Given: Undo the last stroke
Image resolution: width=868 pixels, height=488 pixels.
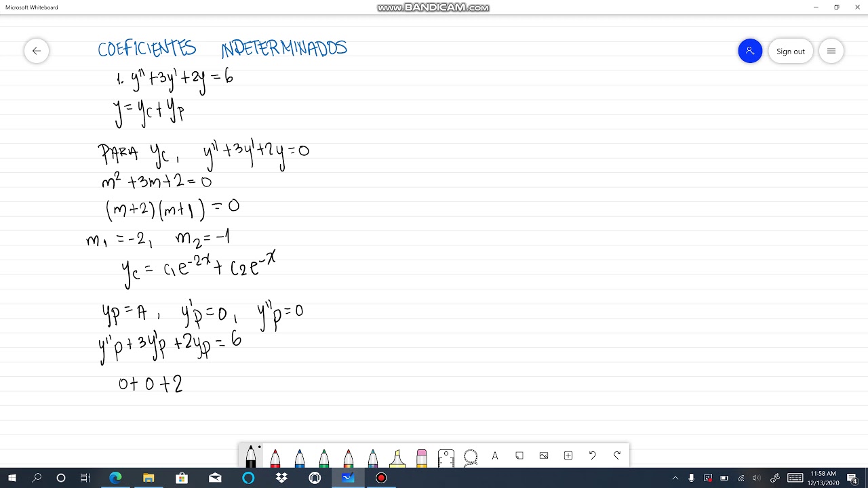Looking at the screenshot, I should point(593,455).
